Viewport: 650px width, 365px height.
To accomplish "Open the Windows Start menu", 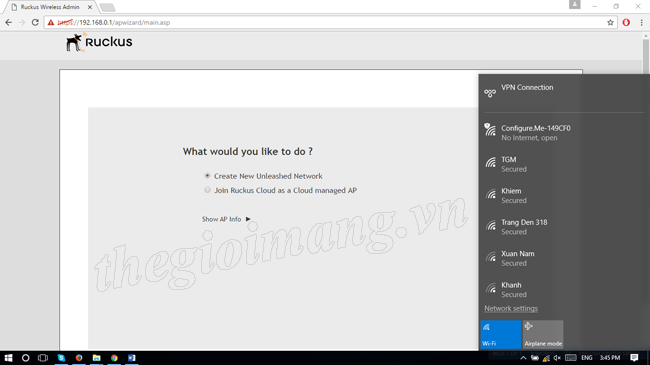I will click(8, 358).
